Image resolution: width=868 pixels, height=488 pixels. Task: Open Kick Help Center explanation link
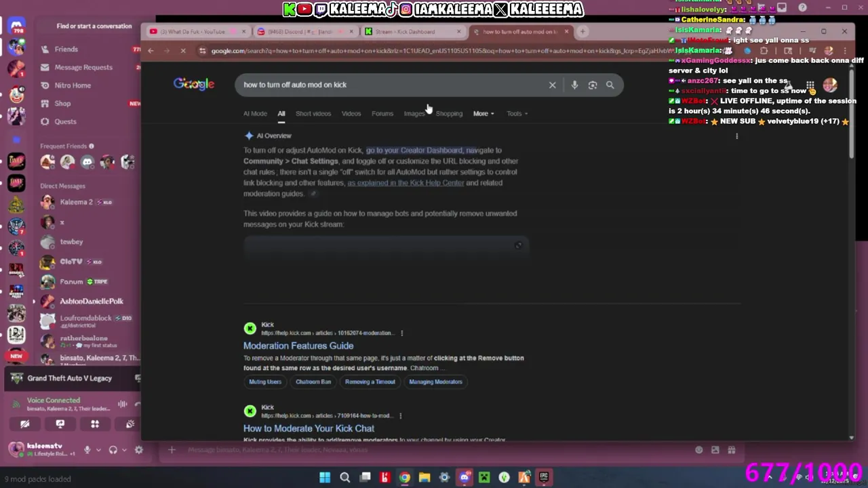[406, 183]
